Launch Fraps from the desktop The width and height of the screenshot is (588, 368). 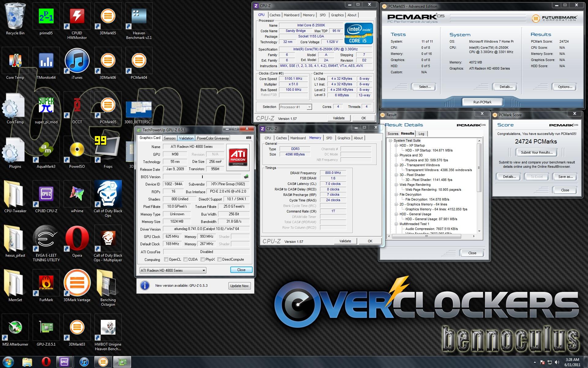[108, 152]
